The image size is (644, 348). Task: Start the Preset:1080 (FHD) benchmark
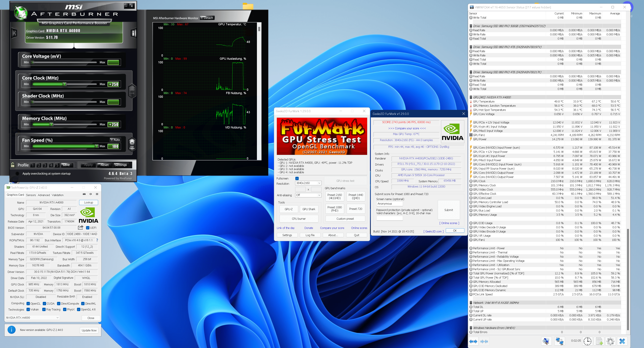pyautogui.click(x=335, y=209)
